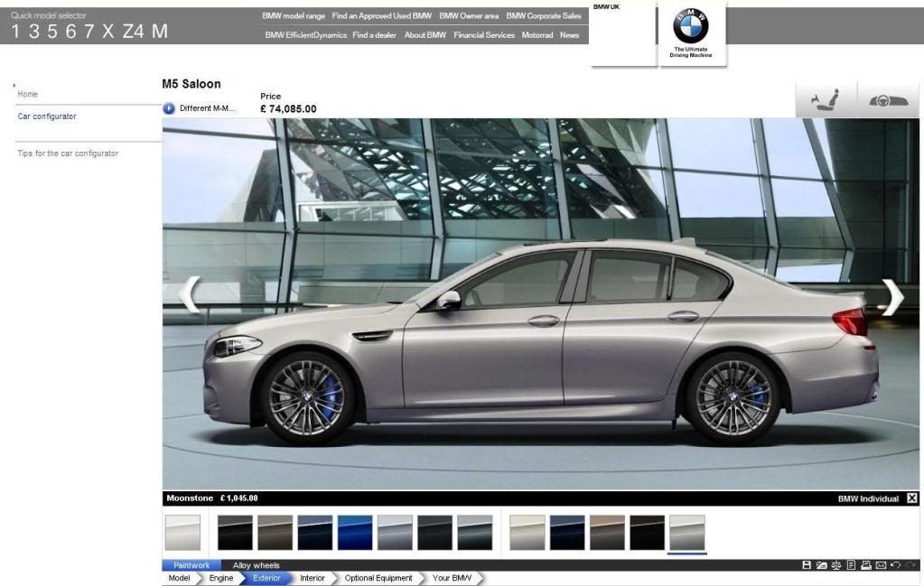Screen dimensions: 924x586
Task: Open the compare scales icon
Action: tap(836, 565)
